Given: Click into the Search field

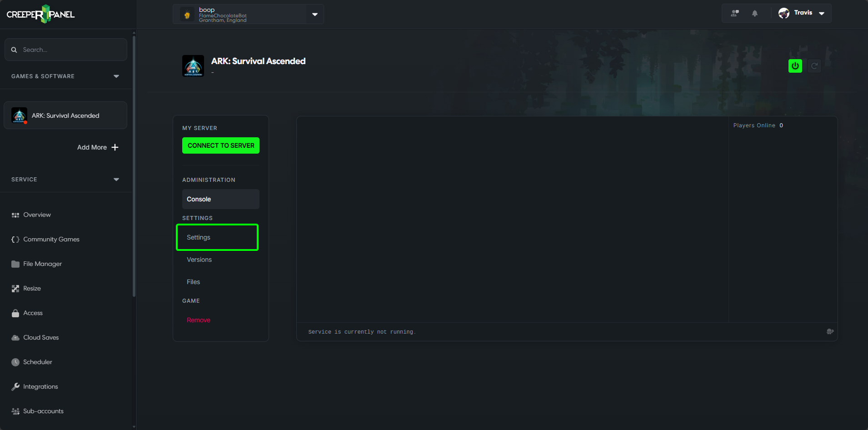Looking at the screenshot, I should coord(66,50).
